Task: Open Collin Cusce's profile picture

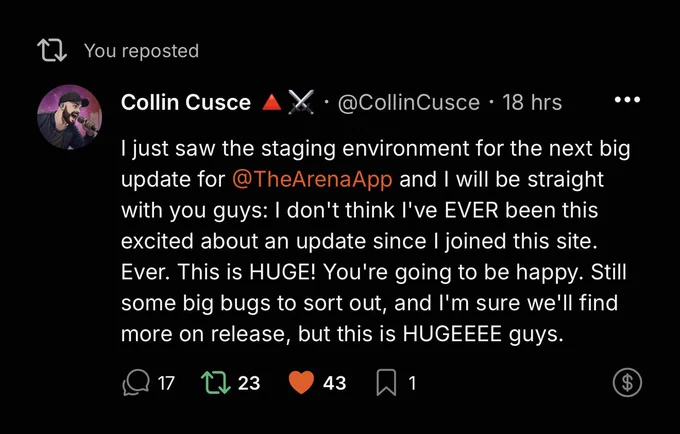Action: pos(69,117)
